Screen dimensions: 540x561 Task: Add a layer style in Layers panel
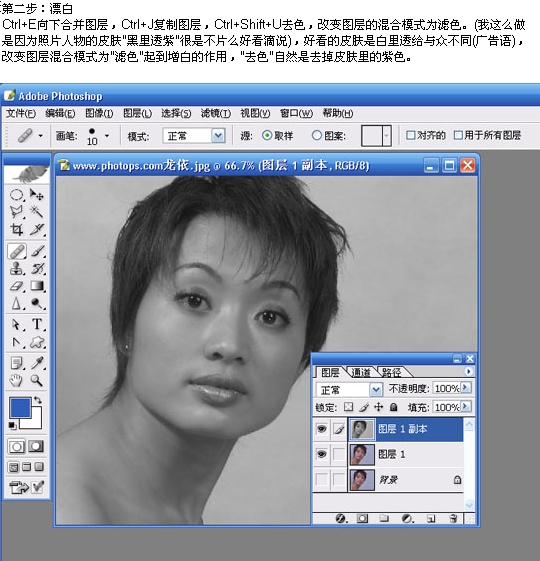click(341, 518)
